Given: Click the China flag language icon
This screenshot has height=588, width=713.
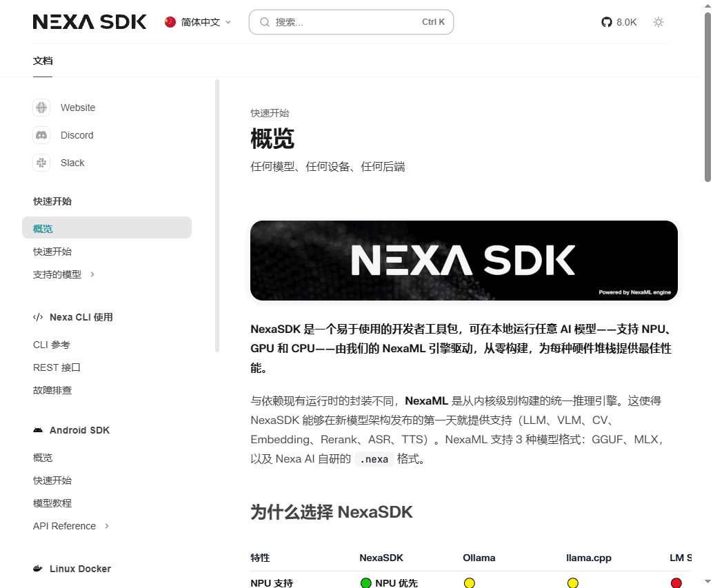Looking at the screenshot, I should tap(170, 22).
